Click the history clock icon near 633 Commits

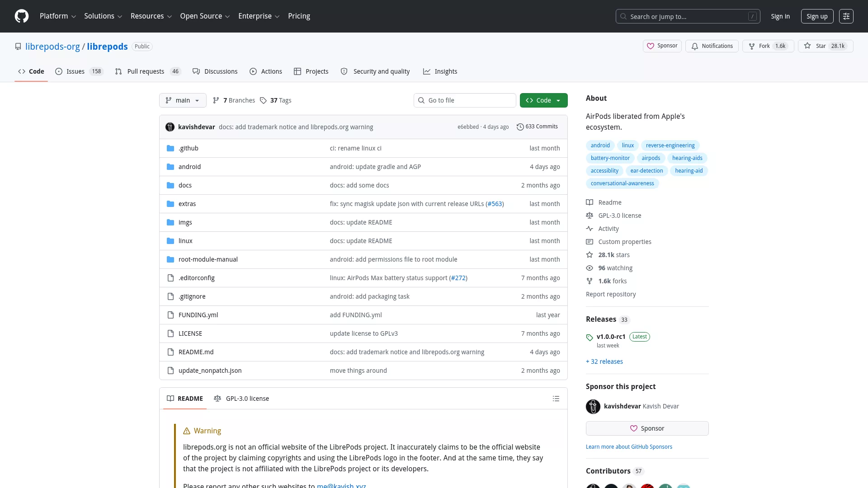(x=520, y=127)
